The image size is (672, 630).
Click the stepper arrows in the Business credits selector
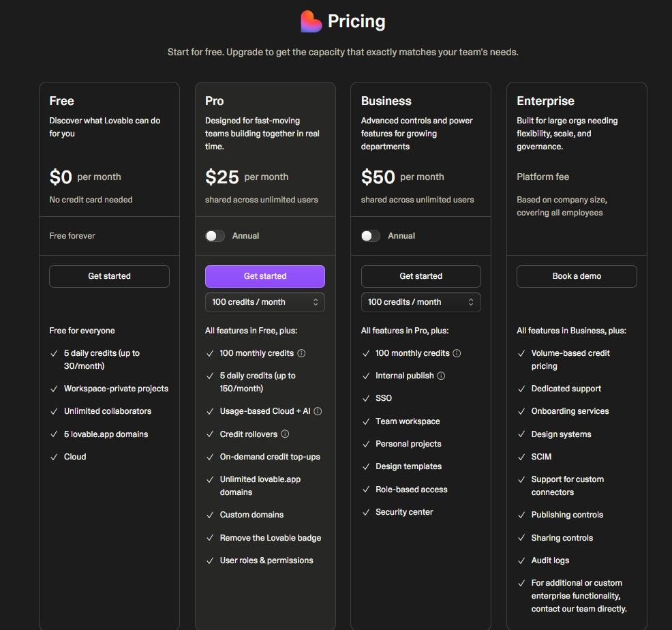point(471,302)
